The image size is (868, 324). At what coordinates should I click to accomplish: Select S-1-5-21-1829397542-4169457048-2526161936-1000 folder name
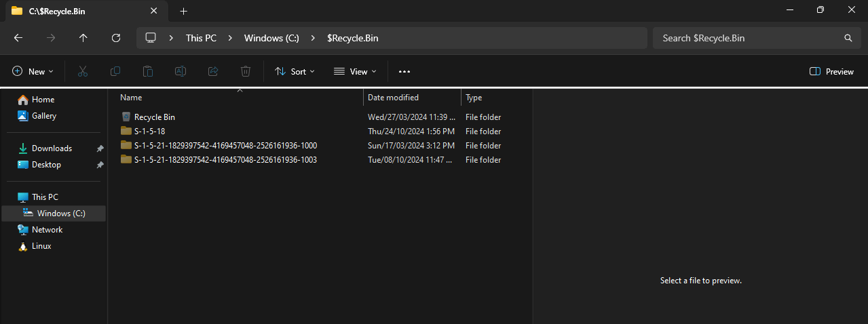[225, 146]
